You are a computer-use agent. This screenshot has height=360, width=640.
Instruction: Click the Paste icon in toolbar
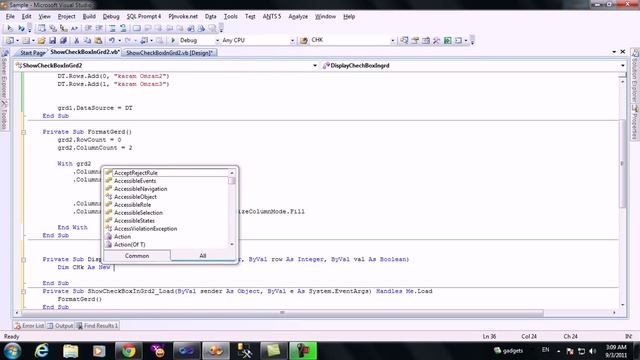[98, 40]
